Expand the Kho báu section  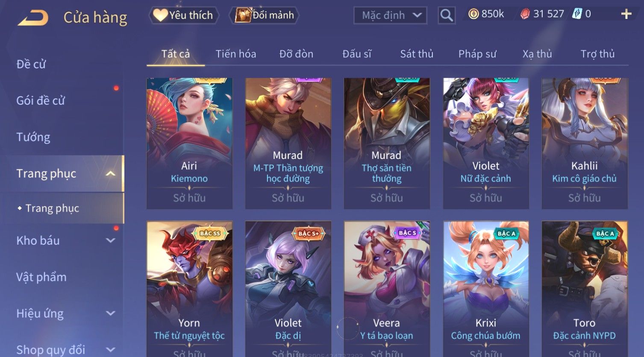point(110,240)
